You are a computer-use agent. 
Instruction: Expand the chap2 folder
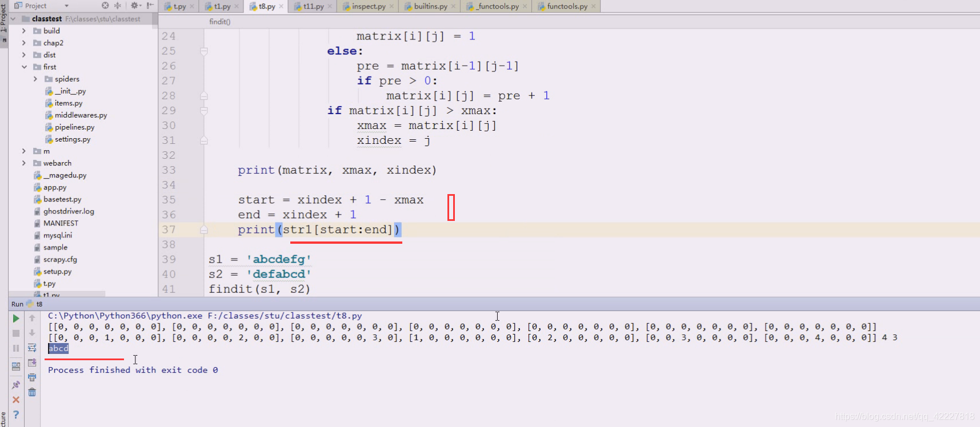[x=24, y=43]
